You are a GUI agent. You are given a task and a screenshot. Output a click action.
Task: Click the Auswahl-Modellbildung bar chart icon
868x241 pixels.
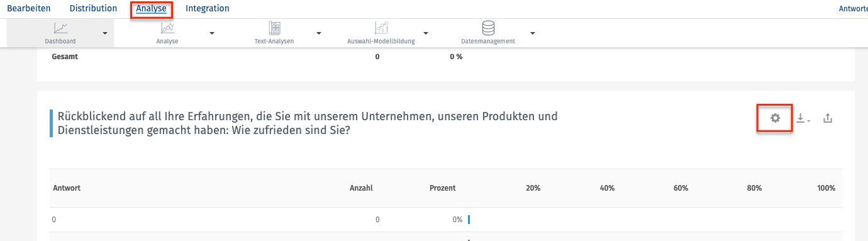click(x=381, y=28)
